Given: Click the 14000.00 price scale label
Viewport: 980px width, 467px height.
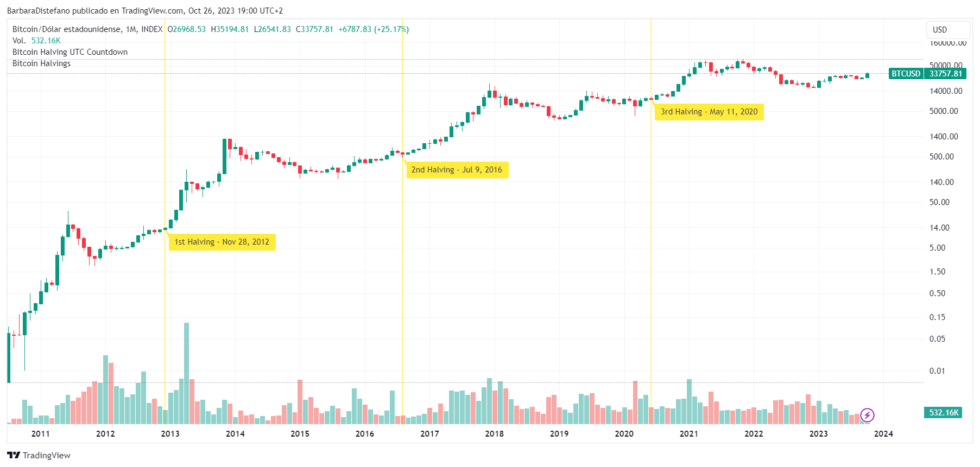Looking at the screenshot, I should (x=946, y=91).
